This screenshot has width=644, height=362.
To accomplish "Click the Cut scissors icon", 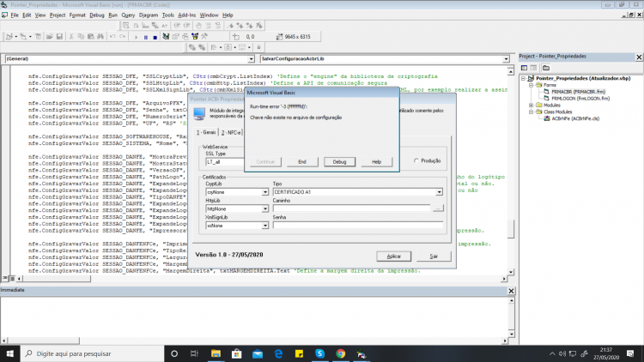I will click(71, 37).
